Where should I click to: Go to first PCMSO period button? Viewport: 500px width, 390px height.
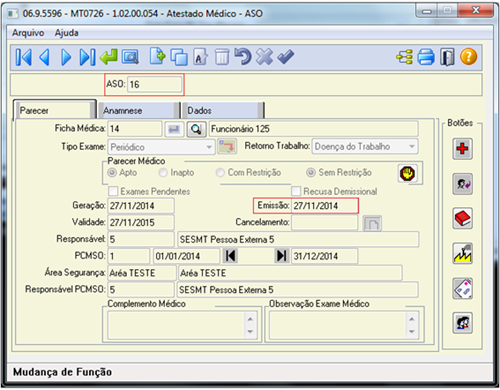[x=230, y=256]
